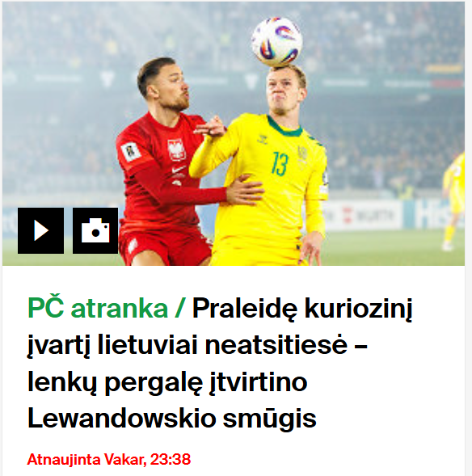Click the sleeve badge on the red shirt
The width and height of the screenshot is (472, 476).
tap(131, 151)
